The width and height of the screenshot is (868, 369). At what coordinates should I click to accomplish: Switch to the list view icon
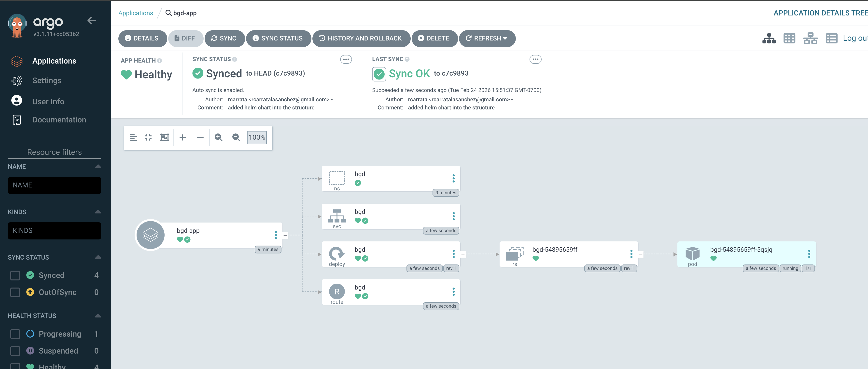pos(831,38)
